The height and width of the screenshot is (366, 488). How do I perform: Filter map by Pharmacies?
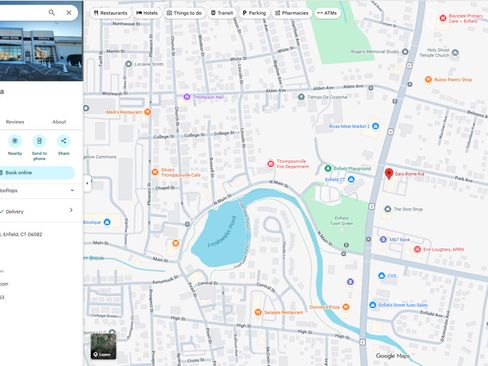292,13
